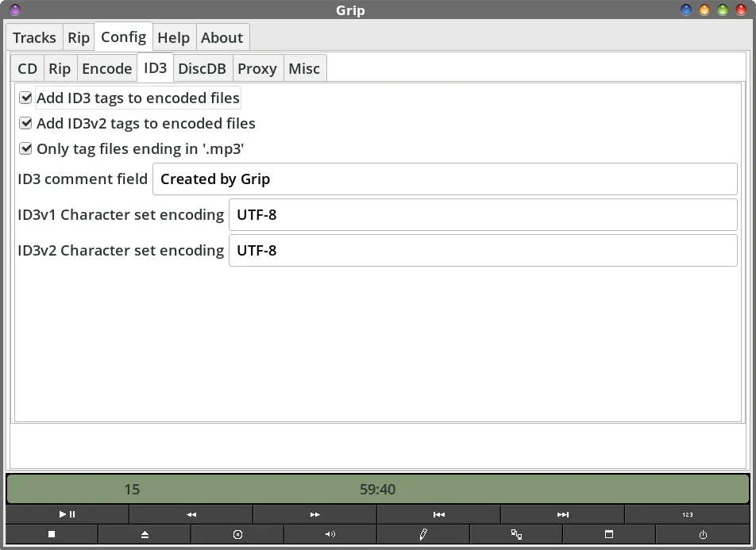
Task: Open the disc editor pencil button
Action: click(x=423, y=534)
